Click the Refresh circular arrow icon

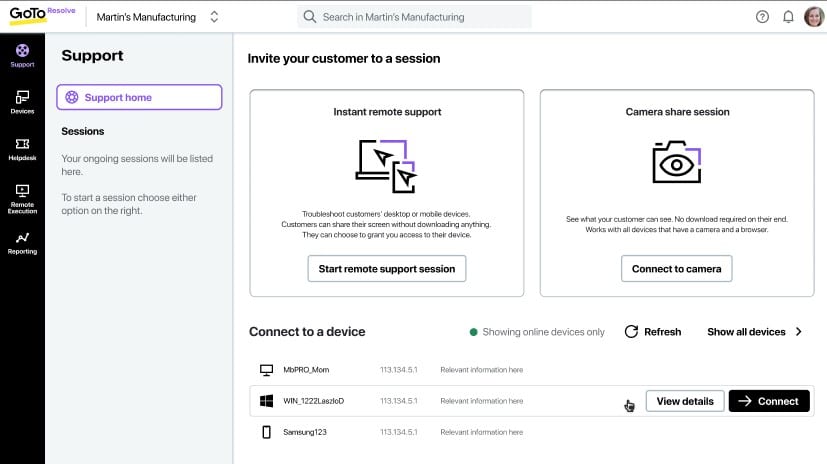pos(631,332)
